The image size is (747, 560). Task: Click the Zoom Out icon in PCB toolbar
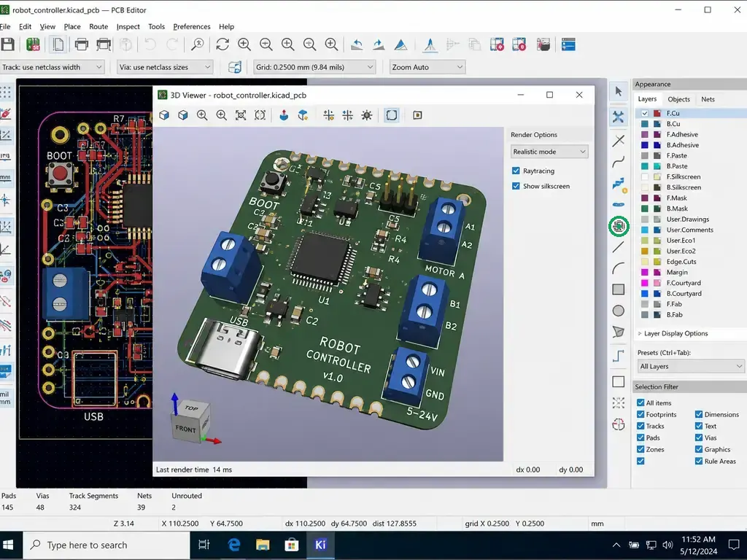pos(266,44)
